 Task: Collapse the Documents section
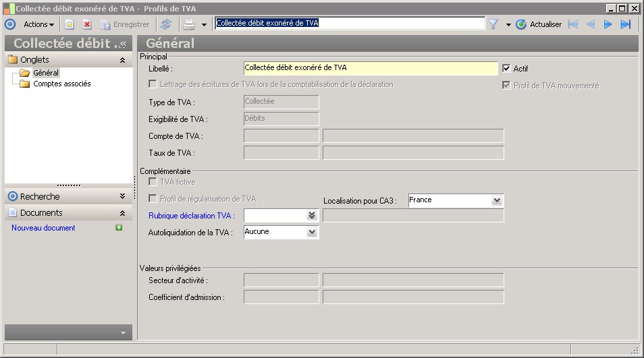[122, 213]
